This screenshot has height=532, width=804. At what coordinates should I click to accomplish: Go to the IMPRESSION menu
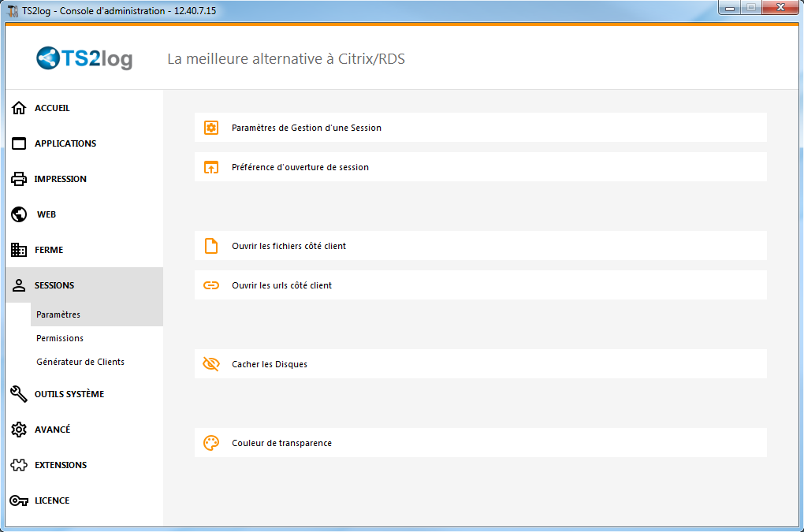pos(84,179)
